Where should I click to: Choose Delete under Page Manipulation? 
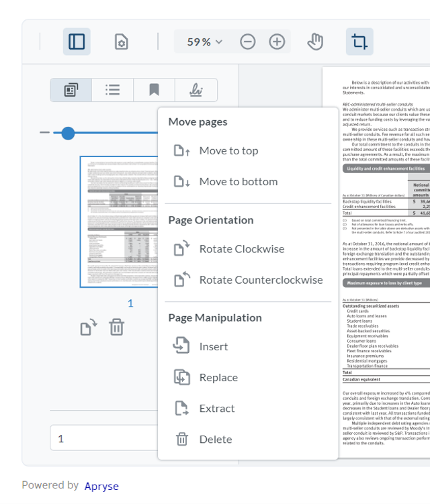click(248, 440)
